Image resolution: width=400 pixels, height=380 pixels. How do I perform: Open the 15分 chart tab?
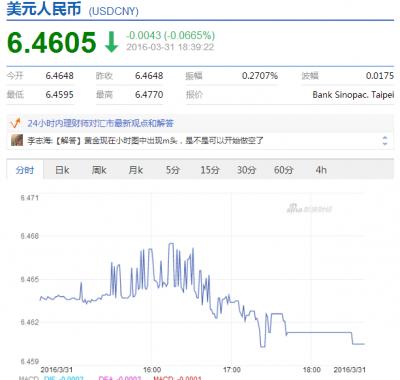(x=210, y=170)
